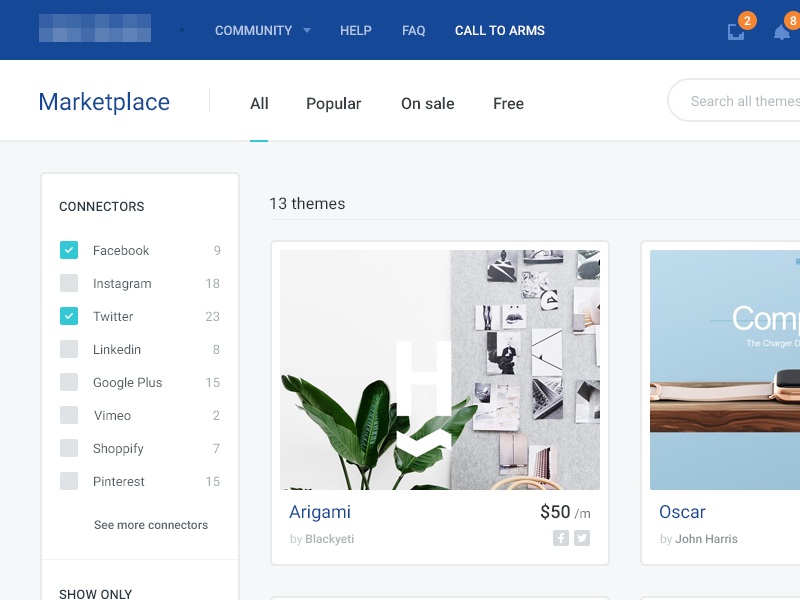Screen dimensions: 800x600
Task: Open the Arigami theme title link
Action: [x=320, y=512]
